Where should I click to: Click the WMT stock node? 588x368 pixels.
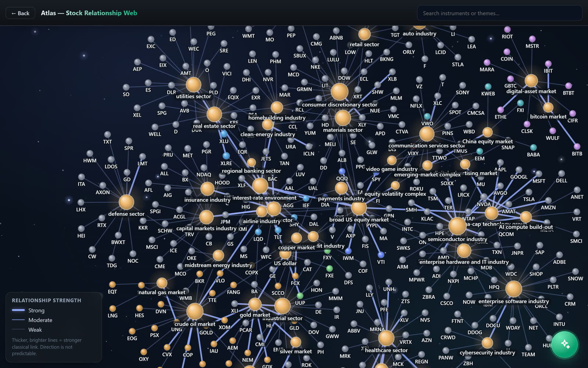pyautogui.click(x=248, y=29)
